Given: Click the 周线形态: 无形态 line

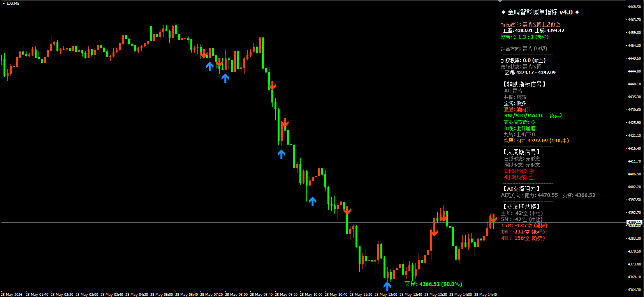Looking at the screenshot, I should click(522, 165).
